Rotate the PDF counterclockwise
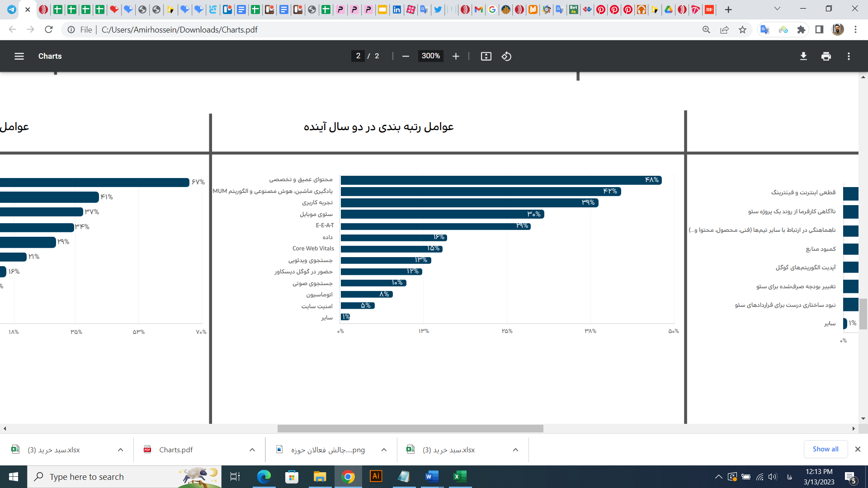The height and width of the screenshot is (488, 868). (x=506, y=56)
